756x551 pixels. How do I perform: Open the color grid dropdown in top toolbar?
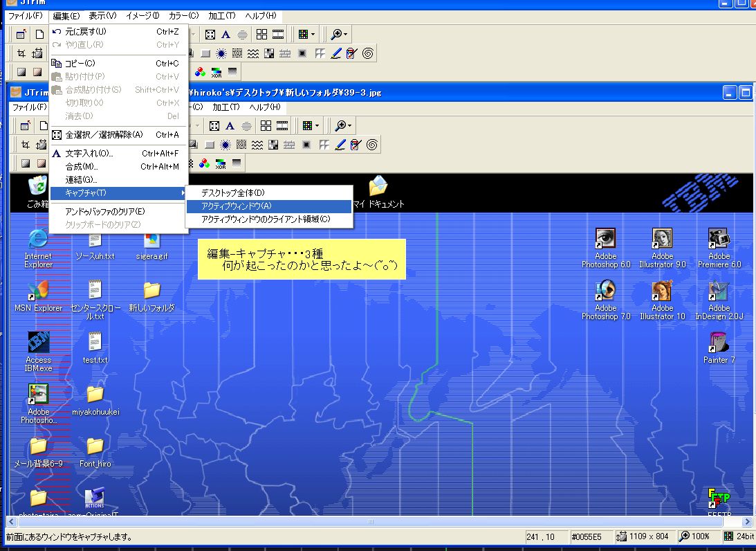306,34
